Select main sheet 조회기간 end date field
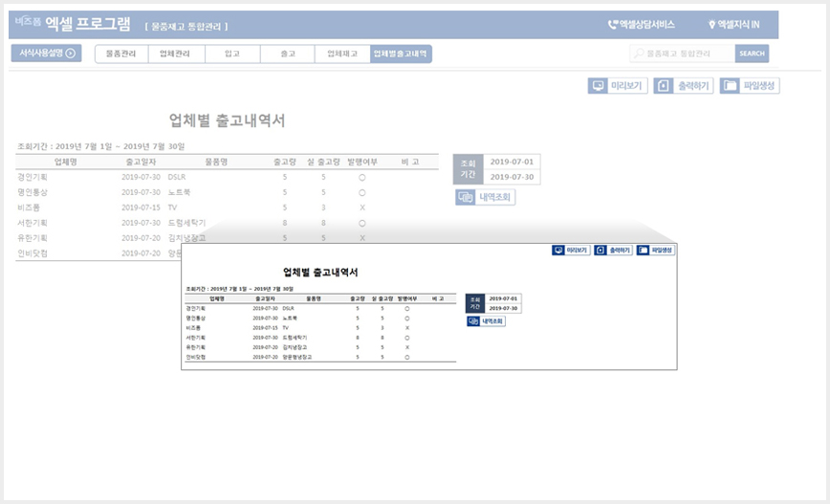 (512, 177)
